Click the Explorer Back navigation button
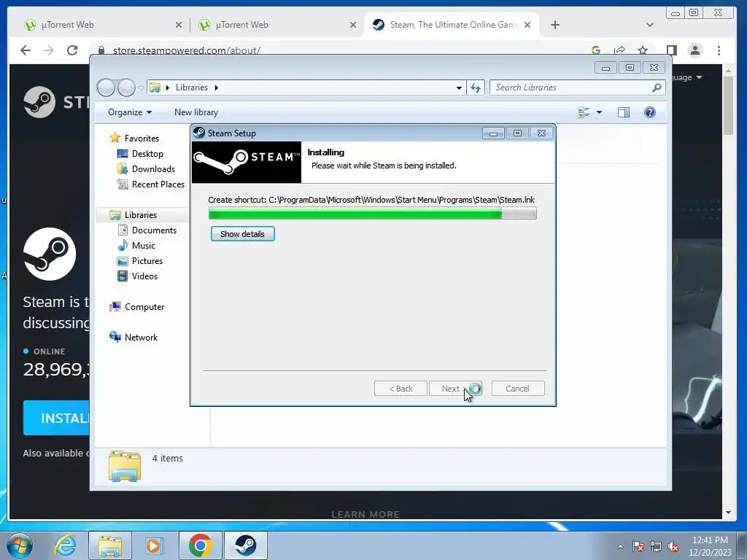The width and height of the screenshot is (747, 560). pyautogui.click(x=106, y=87)
